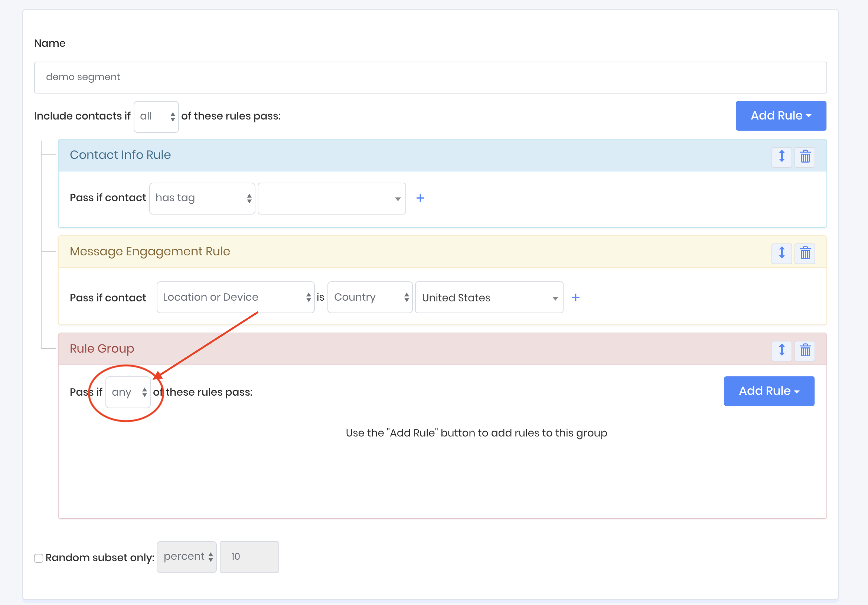The width and height of the screenshot is (868, 605).
Task: Click plus icon next to United States
Action: click(575, 298)
